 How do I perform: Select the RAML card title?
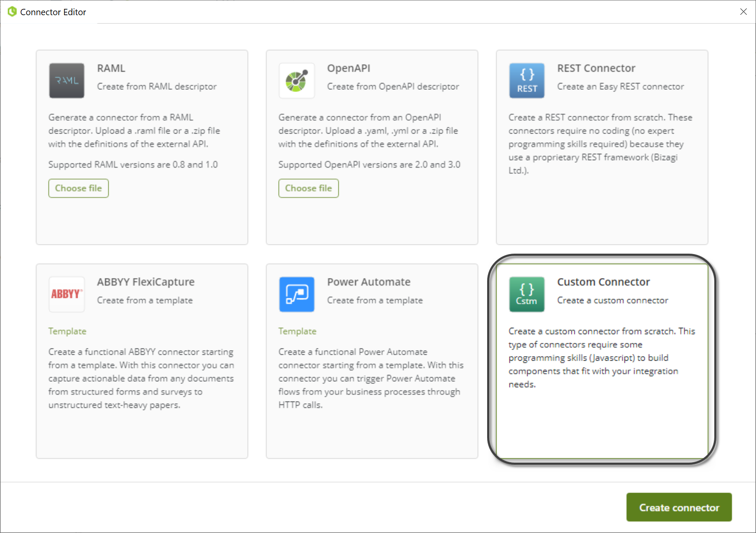111,68
